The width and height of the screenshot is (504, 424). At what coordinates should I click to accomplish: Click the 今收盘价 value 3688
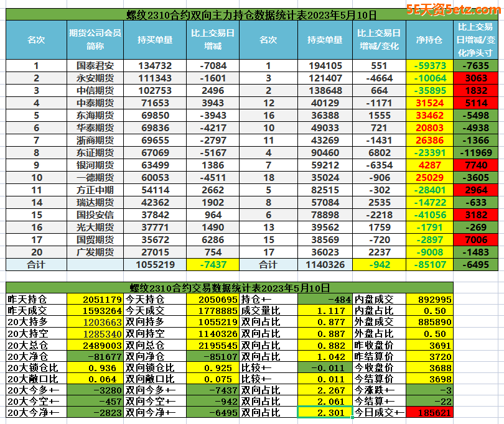[x=430, y=368]
